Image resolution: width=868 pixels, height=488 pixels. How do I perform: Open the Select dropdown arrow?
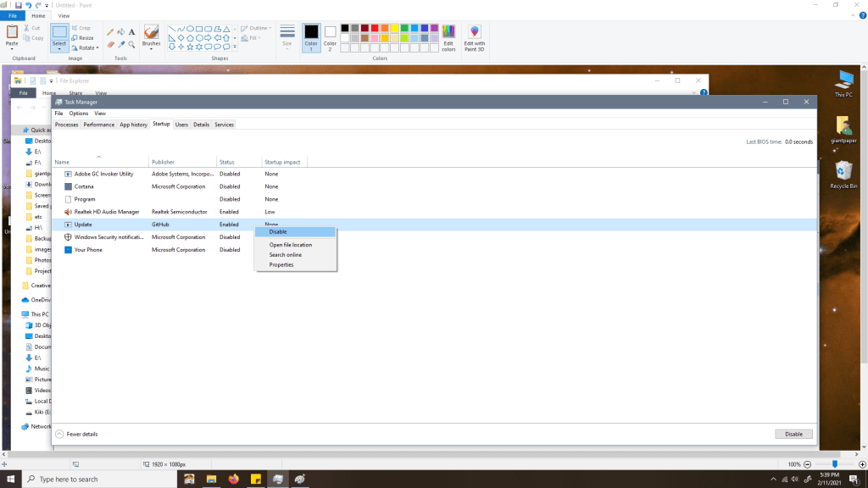(x=59, y=49)
